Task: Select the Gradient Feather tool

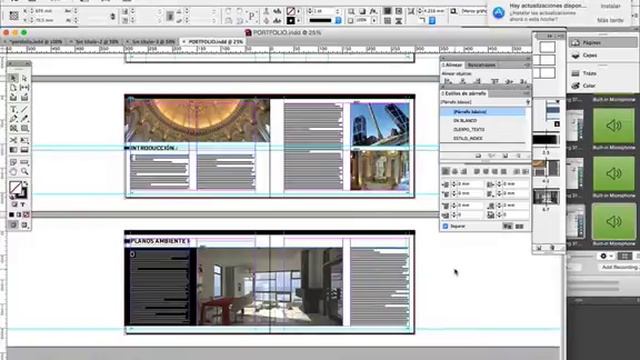Action: pyautogui.click(x=24, y=150)
